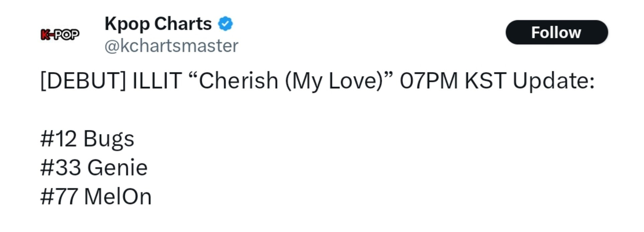The image size is (644, 232).
Task: Click the word ILLIT in tweet
Action: (157, 81)
